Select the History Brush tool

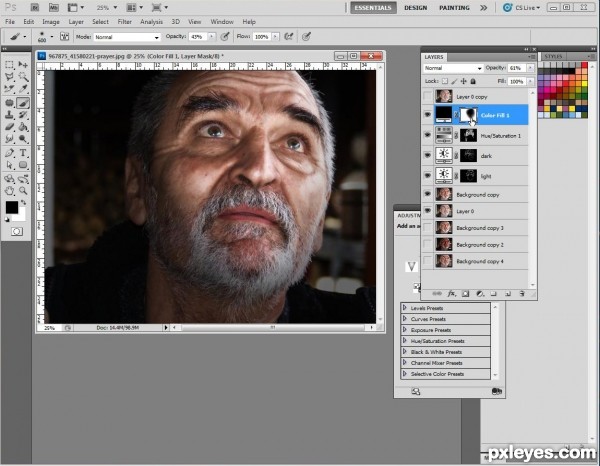click(23, 114)
